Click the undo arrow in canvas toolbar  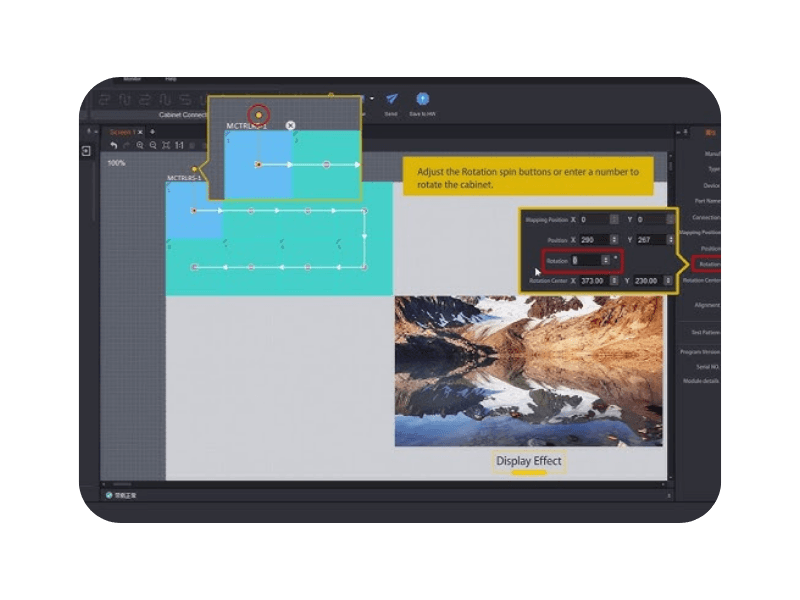tap(114, 146)
